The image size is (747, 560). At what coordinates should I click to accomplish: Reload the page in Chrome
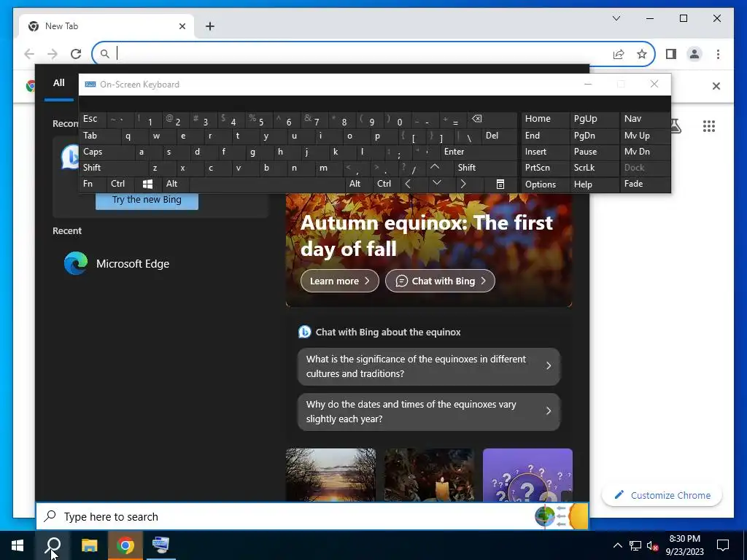pyautogui.click(x=76, y=54)
